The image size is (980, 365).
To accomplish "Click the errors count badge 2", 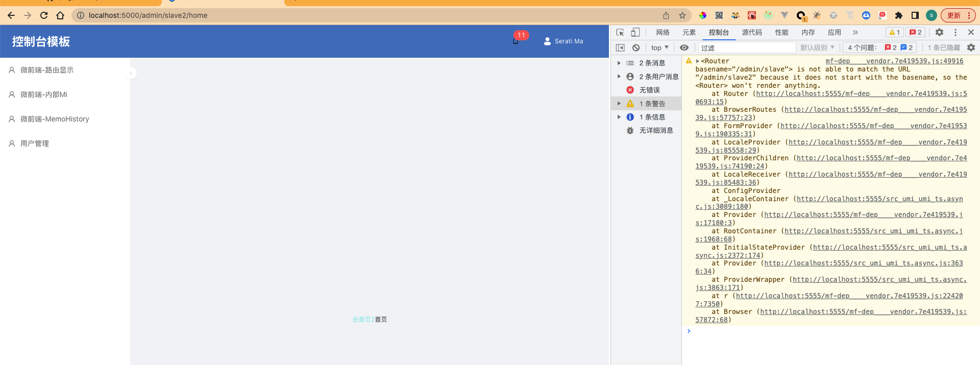I will click(x=916, y=32).
